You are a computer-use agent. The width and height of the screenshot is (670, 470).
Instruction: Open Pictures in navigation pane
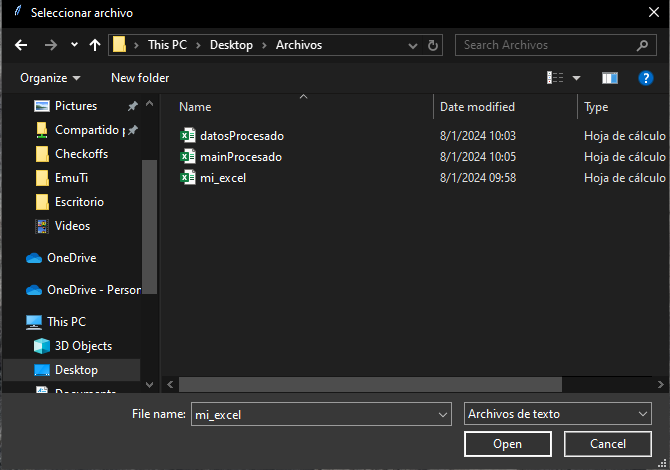click(76, 106)
